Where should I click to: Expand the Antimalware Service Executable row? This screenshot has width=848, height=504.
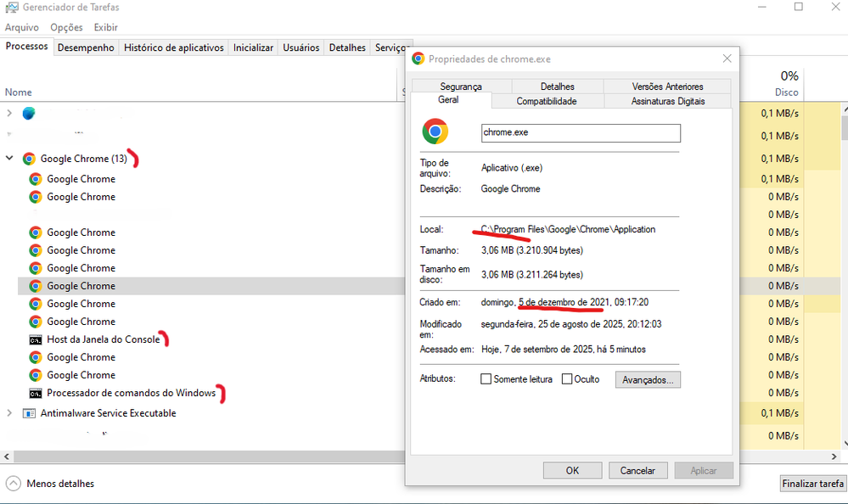coord(9,413)
